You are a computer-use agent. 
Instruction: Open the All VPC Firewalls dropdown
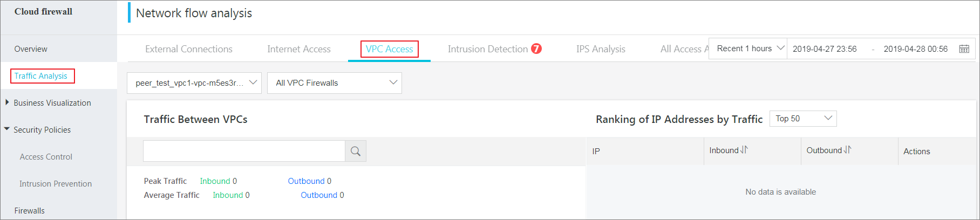coord(335,83)
